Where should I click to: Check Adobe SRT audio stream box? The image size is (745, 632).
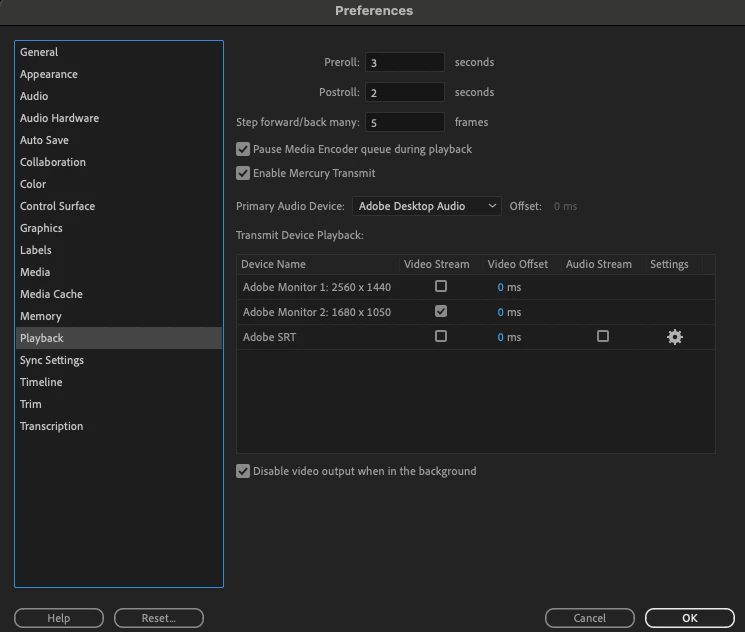pos(603,336)
